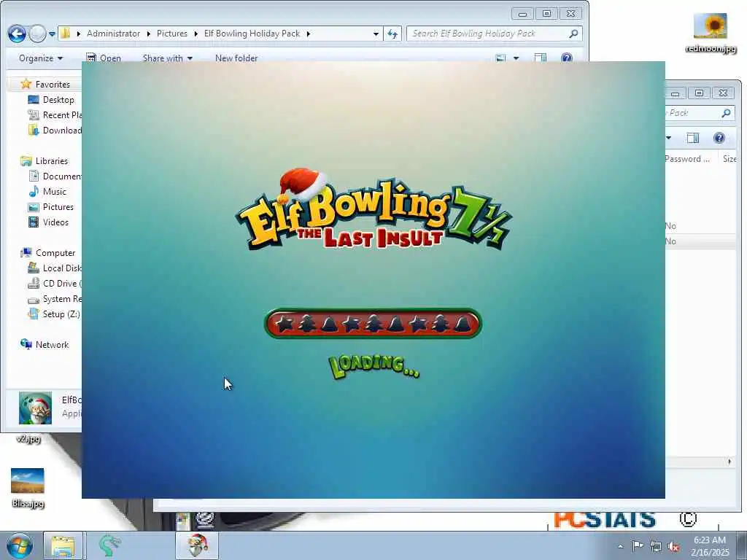
Task: Click the green dragon taskbar icon
Action: [x=109, y=545]
